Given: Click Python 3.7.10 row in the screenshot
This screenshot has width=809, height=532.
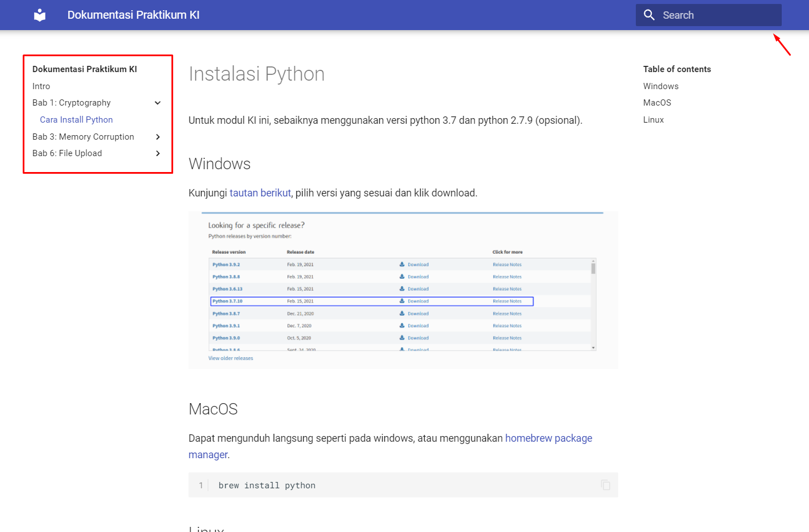Looking at the screenshot, I should pyautogui.click(x=372, y=301).
